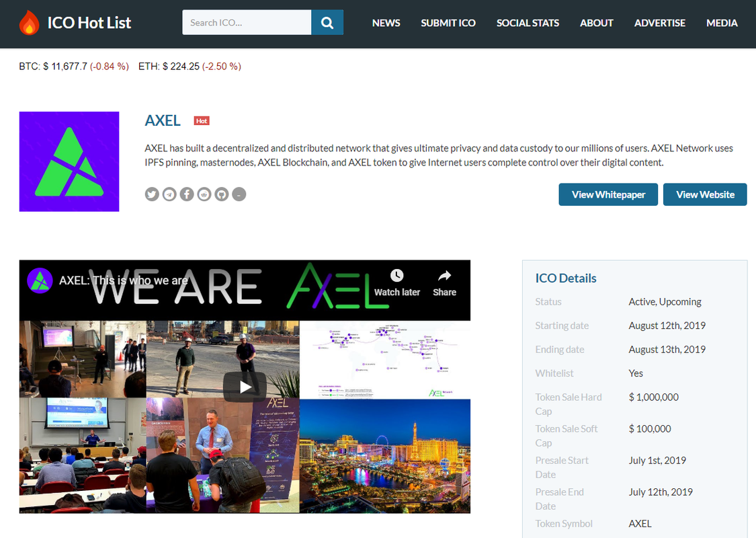
Task: Click the AXEL channel avatar in video header
Action: (x=40, y=280)
